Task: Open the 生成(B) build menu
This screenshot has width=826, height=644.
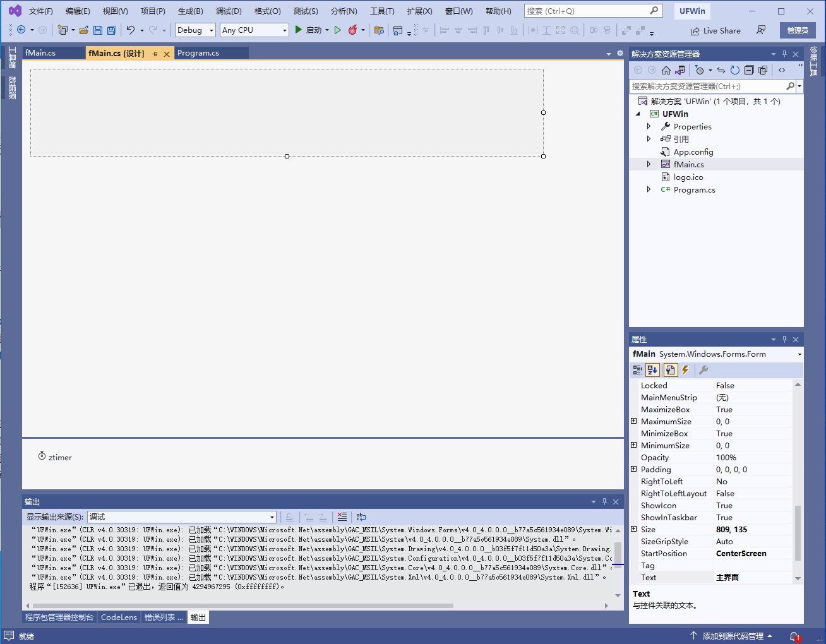Action: point(190,11)
